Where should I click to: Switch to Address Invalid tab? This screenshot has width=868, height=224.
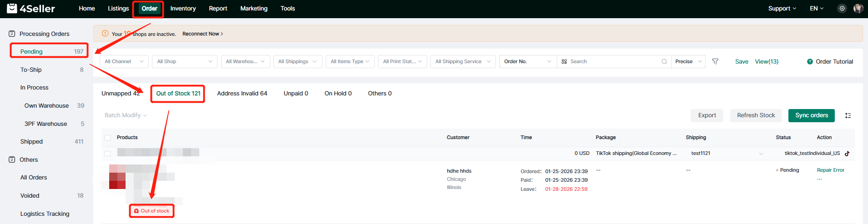click(242, 94)
